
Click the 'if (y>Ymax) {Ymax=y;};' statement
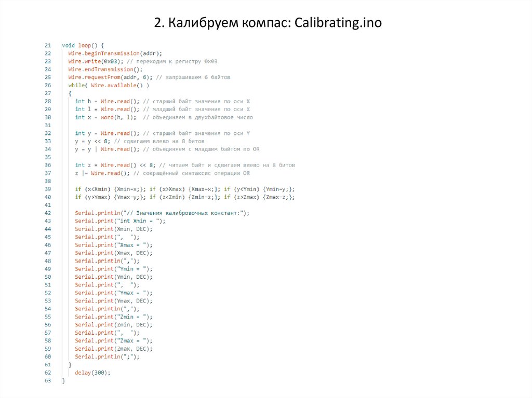110,197
